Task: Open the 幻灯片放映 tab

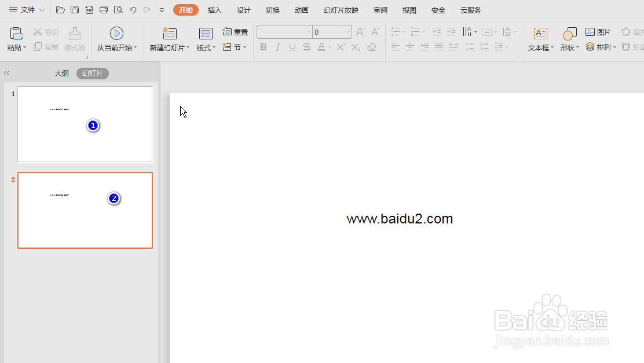Action: coord(341,10)
